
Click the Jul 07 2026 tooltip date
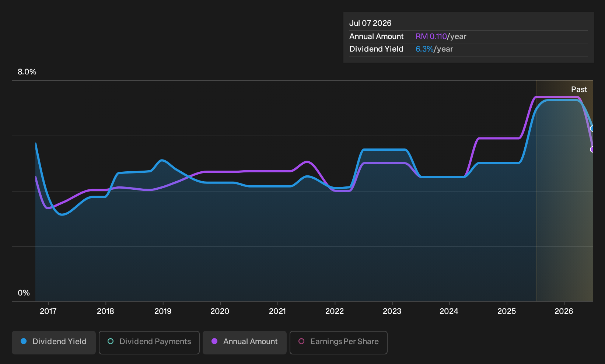[x=370, y=23]
